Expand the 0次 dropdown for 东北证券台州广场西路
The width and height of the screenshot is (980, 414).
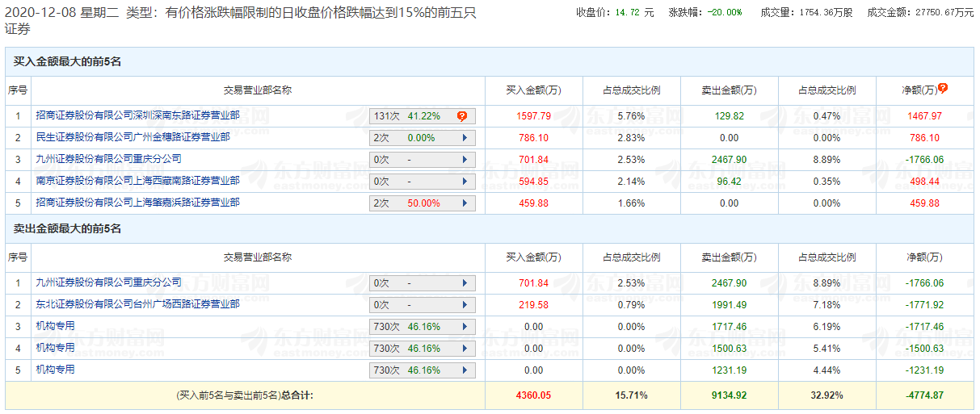point(423,305)
